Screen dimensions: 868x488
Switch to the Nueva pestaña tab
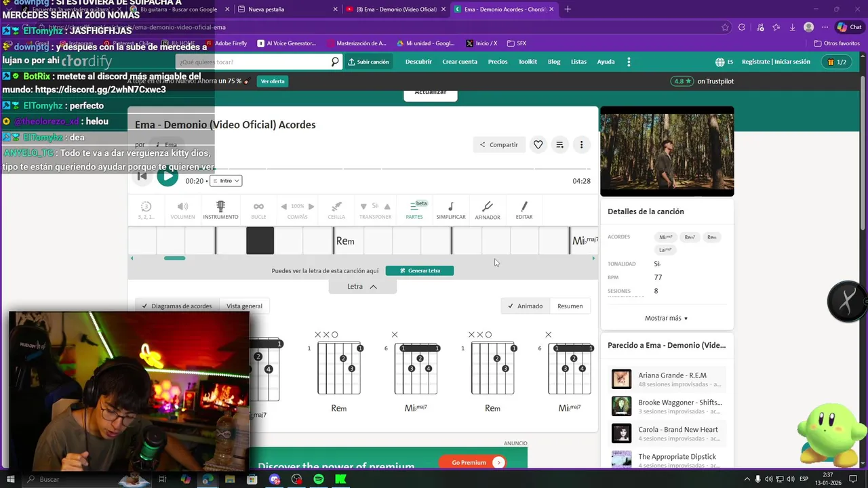pos(288,9)
